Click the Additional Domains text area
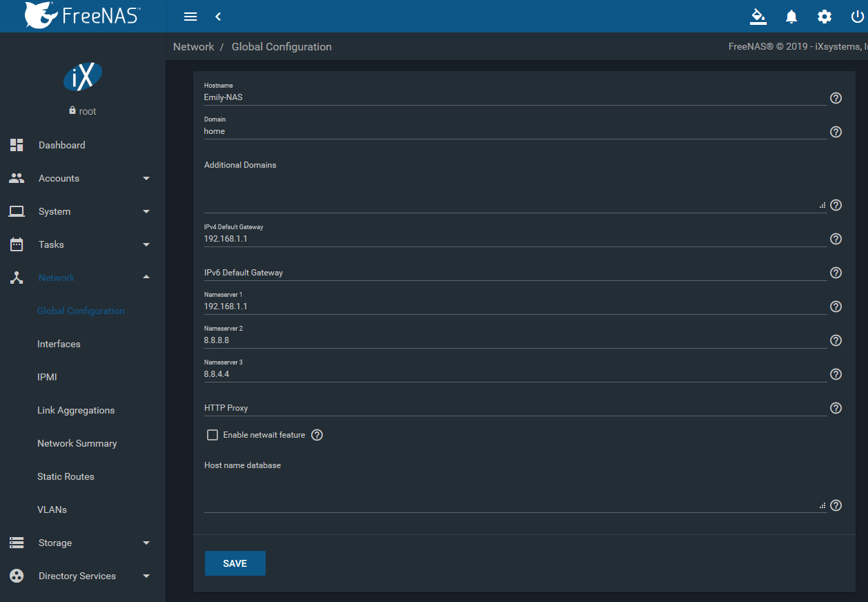 pyautogui.click(x=515, y=193)
